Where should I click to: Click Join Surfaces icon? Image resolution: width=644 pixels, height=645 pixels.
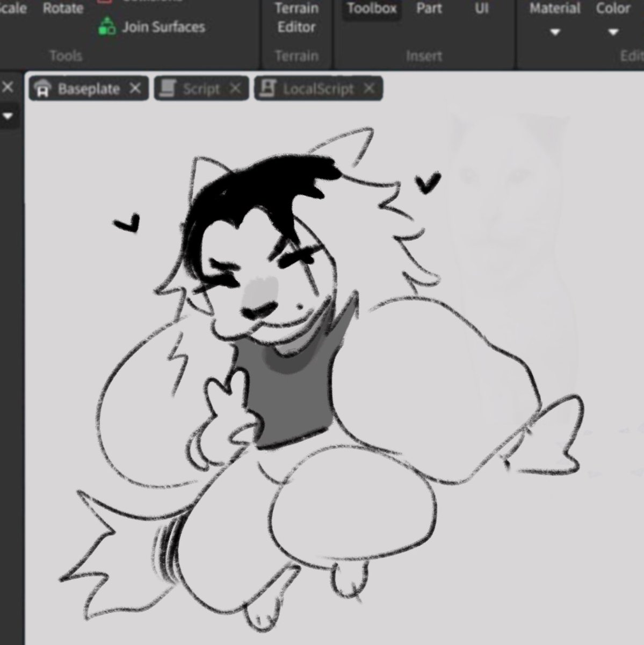coord(107,27)
